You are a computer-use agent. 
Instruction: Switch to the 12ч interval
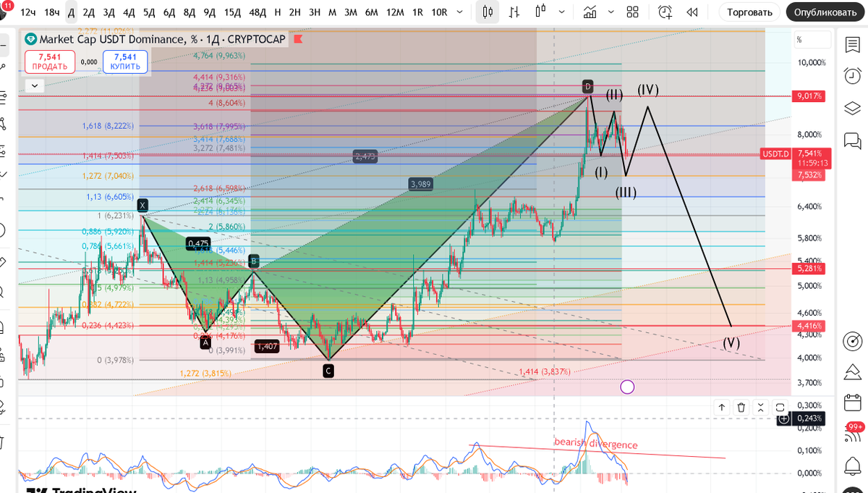point(28,12)
